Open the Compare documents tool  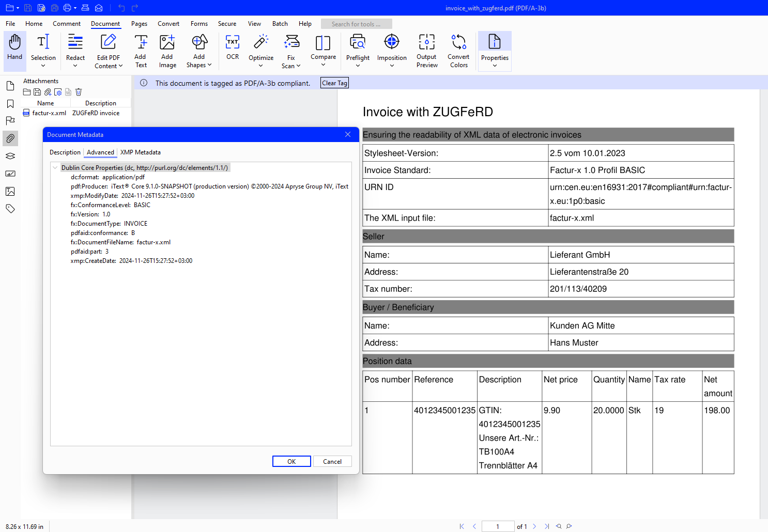pos(323,50)
